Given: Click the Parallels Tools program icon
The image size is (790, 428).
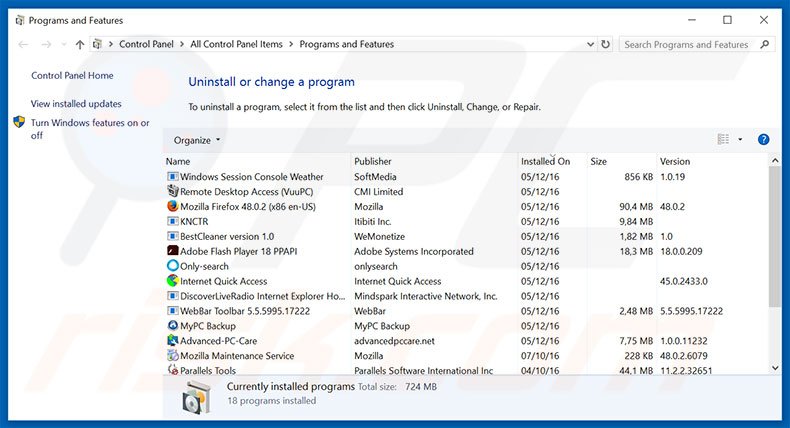Looking at the screenshot, I should 172,370.
